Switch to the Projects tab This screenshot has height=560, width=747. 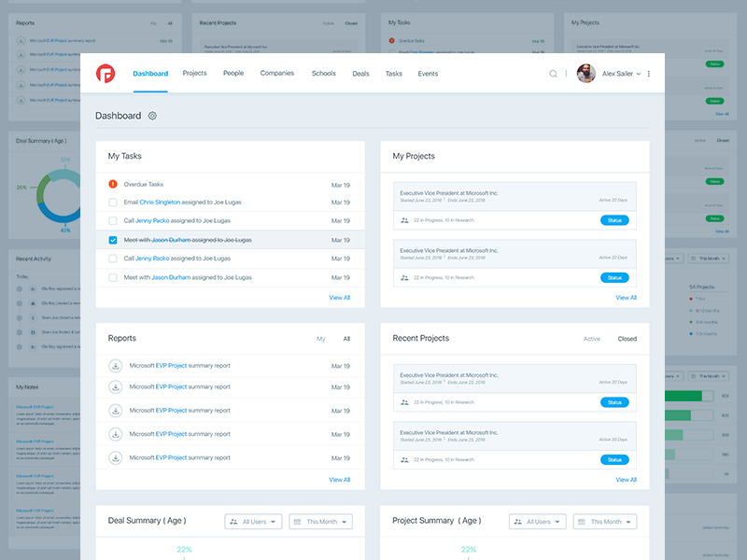(194, 73)
